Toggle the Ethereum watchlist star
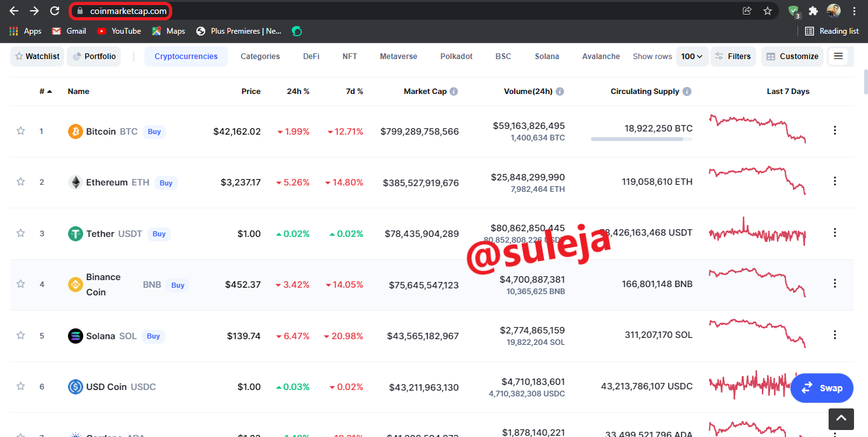868x437 pixels. 20,182
